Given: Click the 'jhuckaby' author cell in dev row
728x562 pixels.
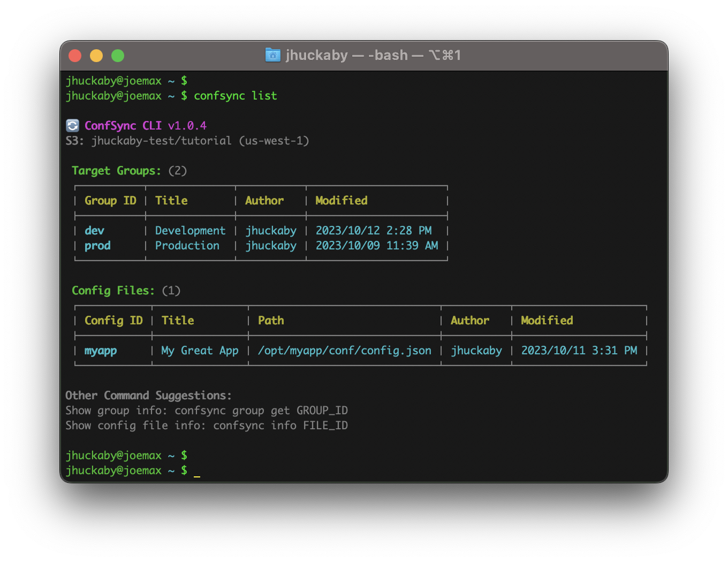Looking at the screenshot, I should (x=271, y=231).
